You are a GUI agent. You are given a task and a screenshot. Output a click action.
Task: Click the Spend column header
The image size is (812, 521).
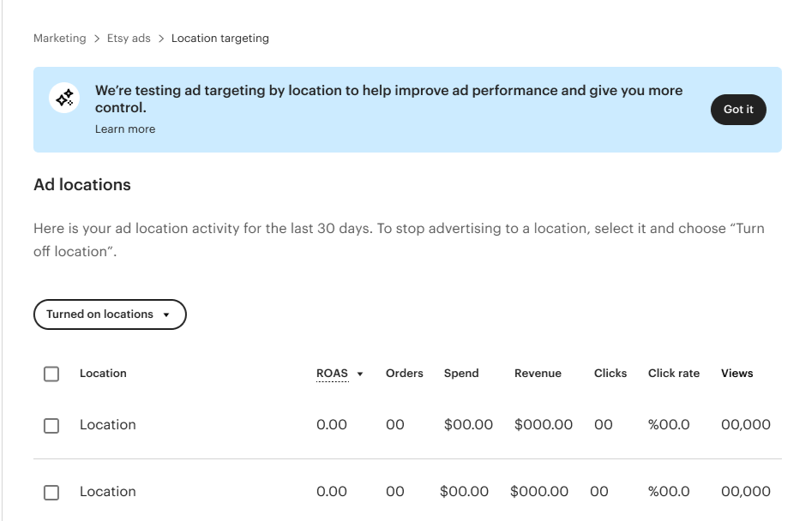tap(461, 374)
